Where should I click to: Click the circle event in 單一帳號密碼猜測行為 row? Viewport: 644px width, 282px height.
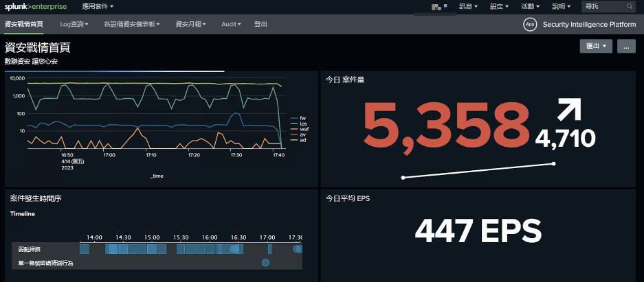(x=265, y=263)
